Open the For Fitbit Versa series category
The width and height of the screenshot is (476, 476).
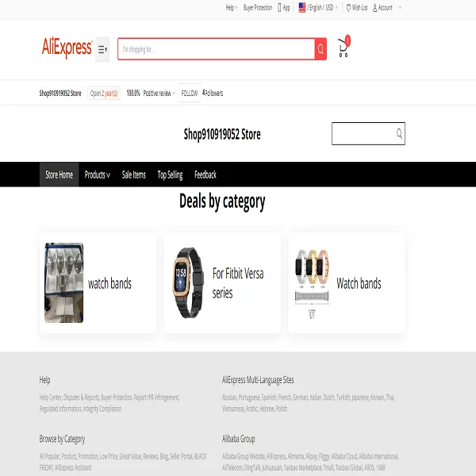(222, 283)
